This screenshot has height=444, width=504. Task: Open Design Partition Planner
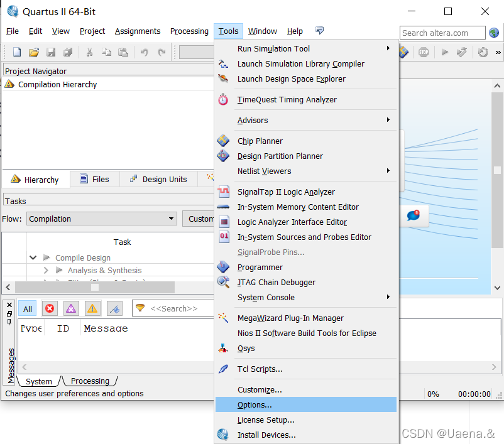tap(305, 156)
